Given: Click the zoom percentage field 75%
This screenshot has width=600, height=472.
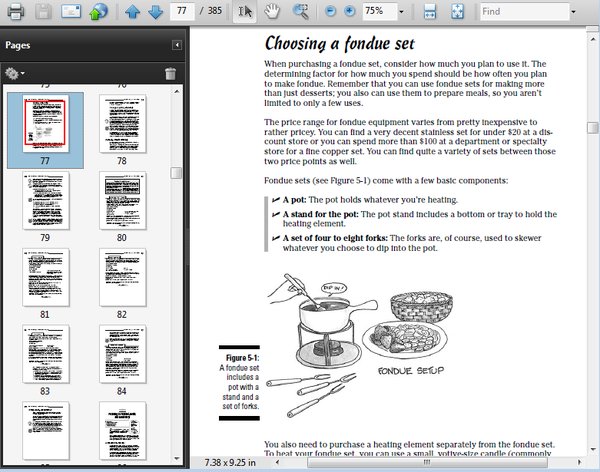Looking at the screenshot, I should (x=380, y=11).
